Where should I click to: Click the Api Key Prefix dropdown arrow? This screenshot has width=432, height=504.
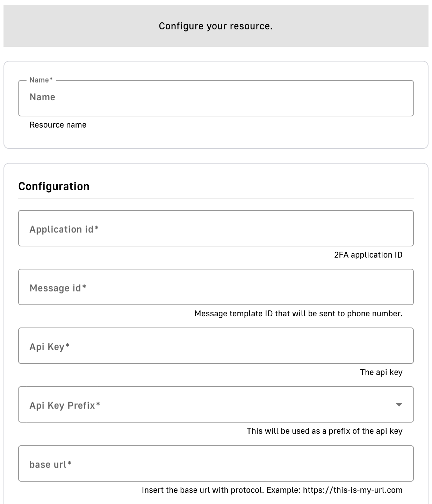pos(399,405)
